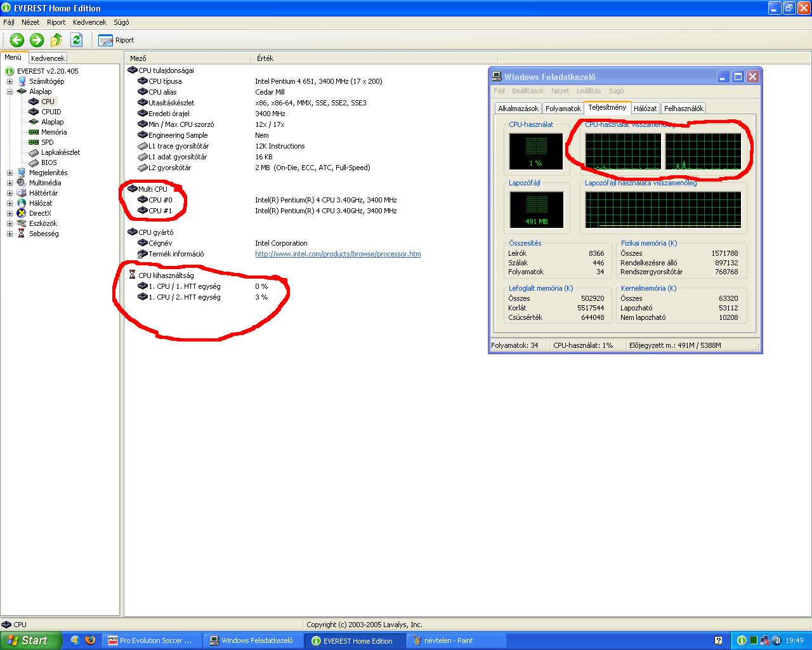The height and width of the screenshot is (650, 812).
Task: Open the Leállítás menu in Feladatkezelő
Action: click(589, 91)
